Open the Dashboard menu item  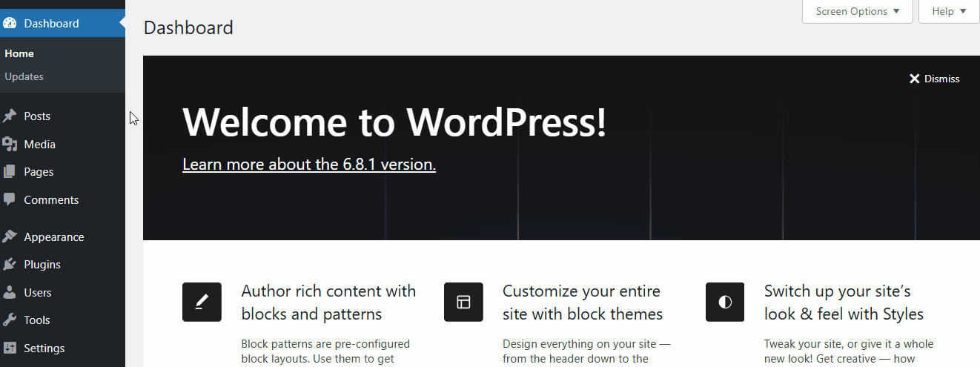(x=62, y=23)
